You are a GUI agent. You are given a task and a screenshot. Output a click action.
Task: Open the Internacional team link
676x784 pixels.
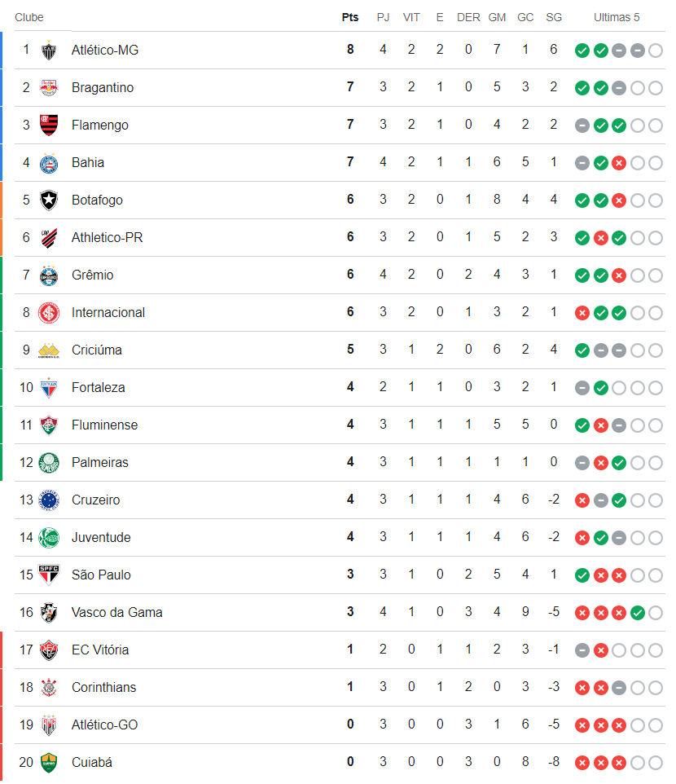click(x=108, y=313)
